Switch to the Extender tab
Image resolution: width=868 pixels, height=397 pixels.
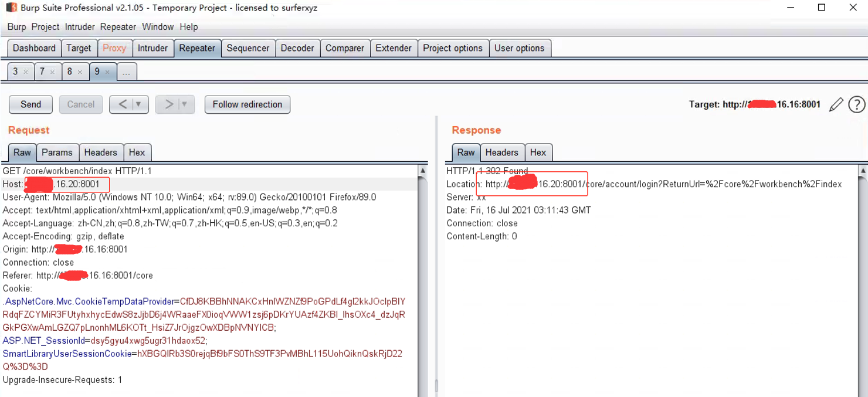click(394, 48)
